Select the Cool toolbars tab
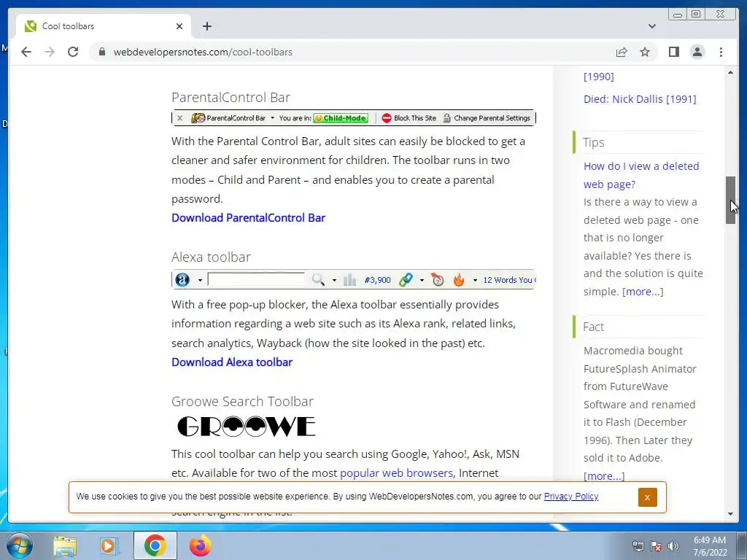This screenshot has height=560, width=747. [104, 26]
